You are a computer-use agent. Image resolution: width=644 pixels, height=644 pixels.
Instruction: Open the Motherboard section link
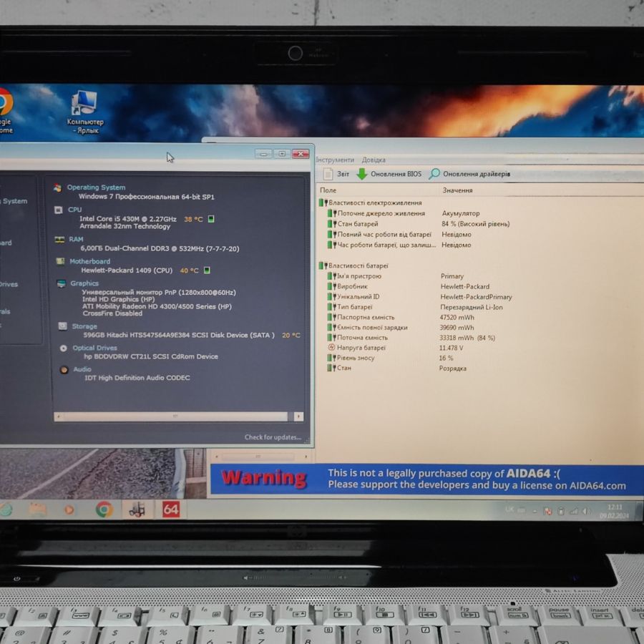coord(90,261)
